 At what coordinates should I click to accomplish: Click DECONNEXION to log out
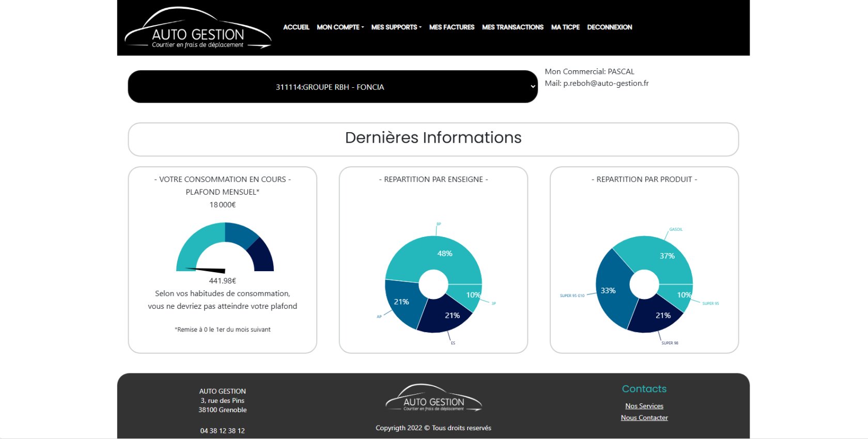[610, 27]
